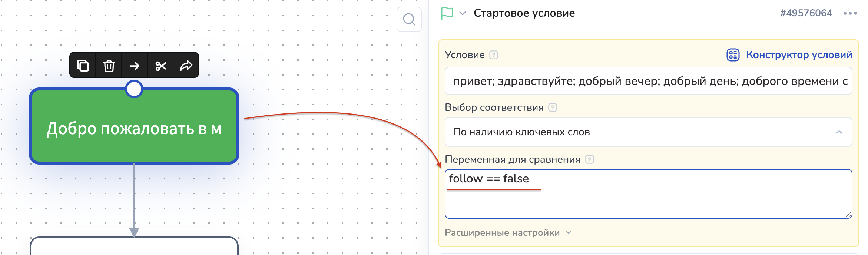Click help icon next to Условие
Screen dimensions: 868x255
click(x=493, y=55)
